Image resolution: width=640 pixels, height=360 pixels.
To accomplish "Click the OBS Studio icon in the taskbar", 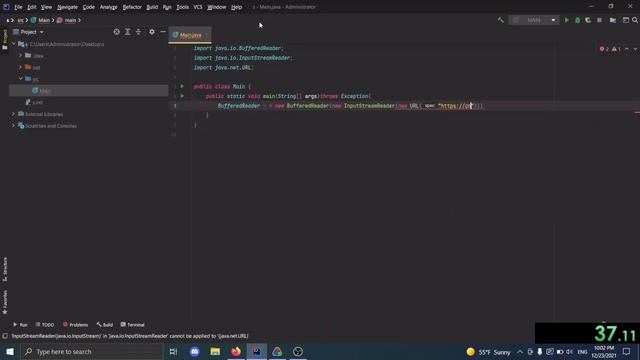I will point(298,351).
